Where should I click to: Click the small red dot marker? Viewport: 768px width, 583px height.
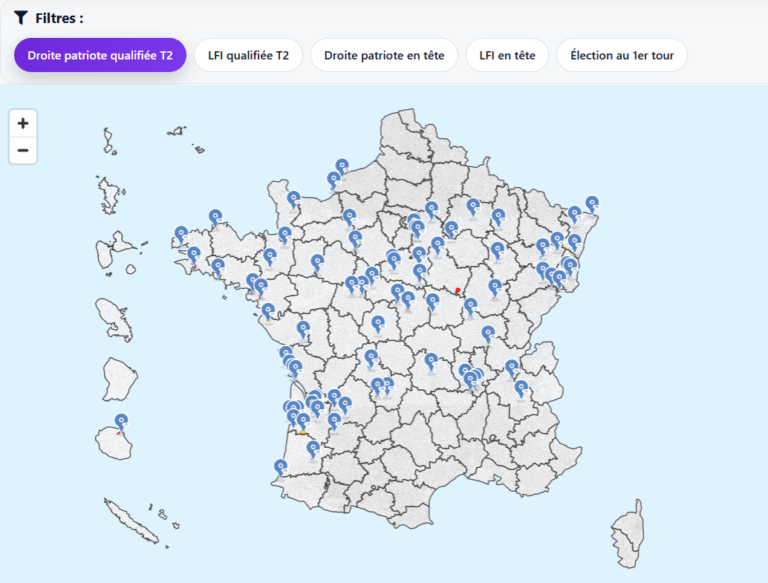pyautogui.click(x=458, y=290)
